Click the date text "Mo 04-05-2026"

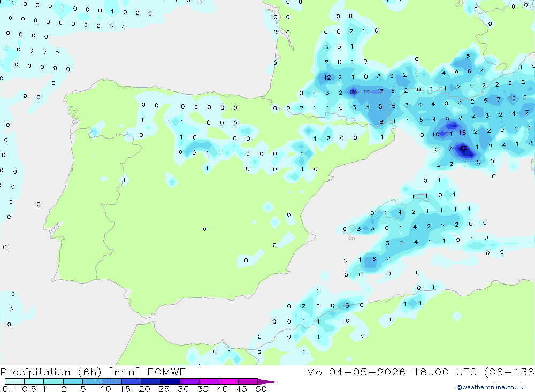point(356,372)
